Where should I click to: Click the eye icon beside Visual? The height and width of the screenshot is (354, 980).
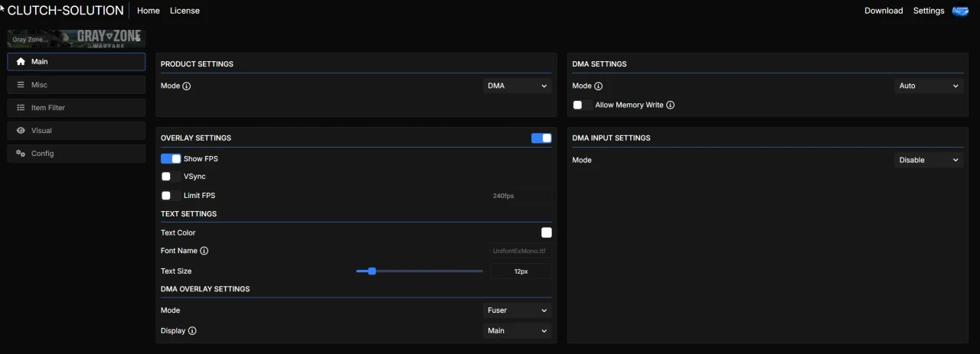tap(21, 131)
